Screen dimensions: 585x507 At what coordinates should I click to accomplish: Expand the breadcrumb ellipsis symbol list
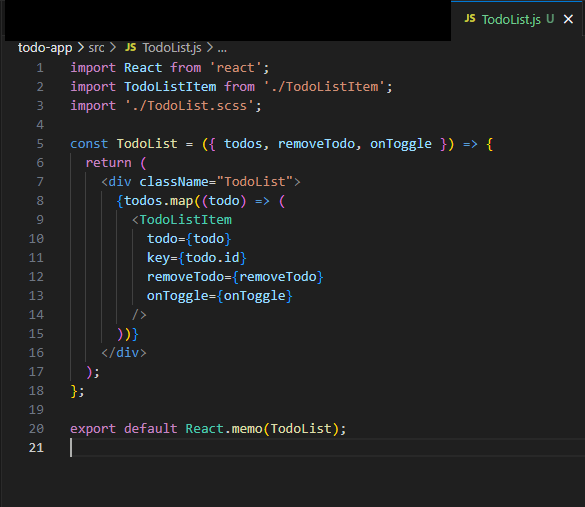222,49
